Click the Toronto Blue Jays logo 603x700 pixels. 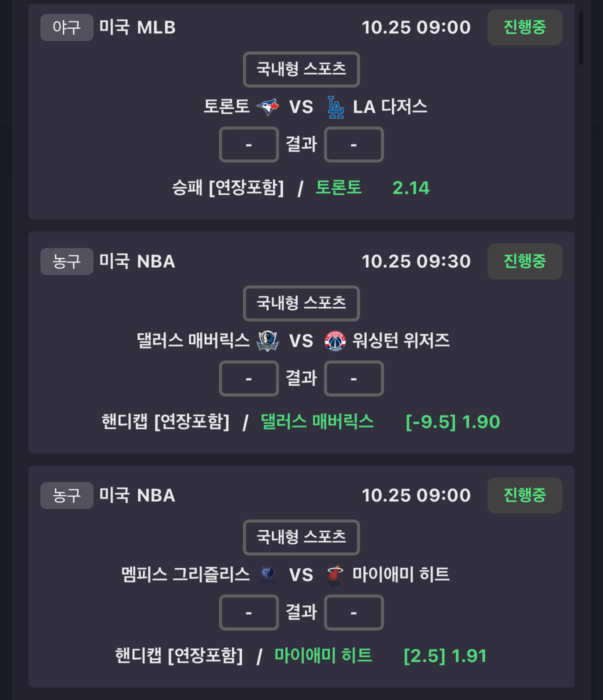(x=267, y=106)
